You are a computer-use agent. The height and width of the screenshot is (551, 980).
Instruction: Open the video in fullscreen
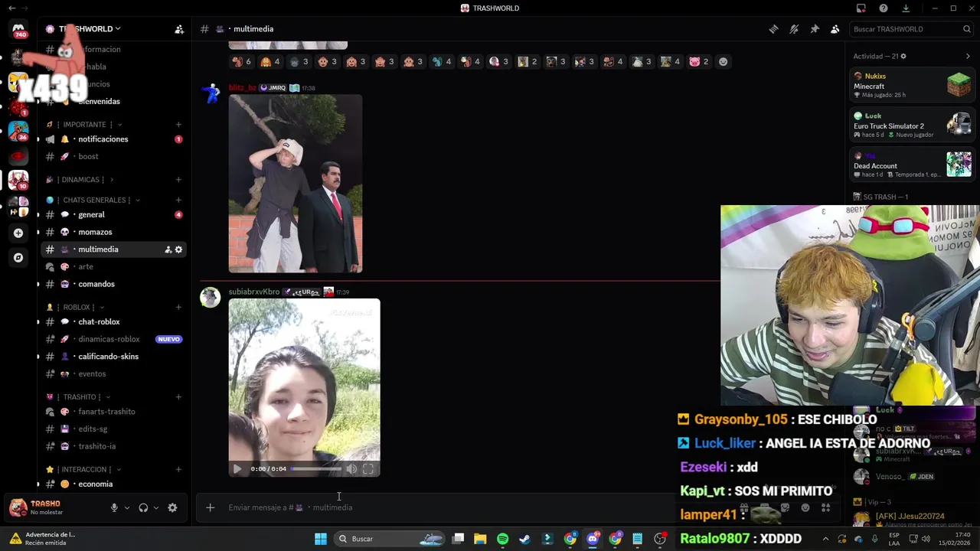point(368,469)
